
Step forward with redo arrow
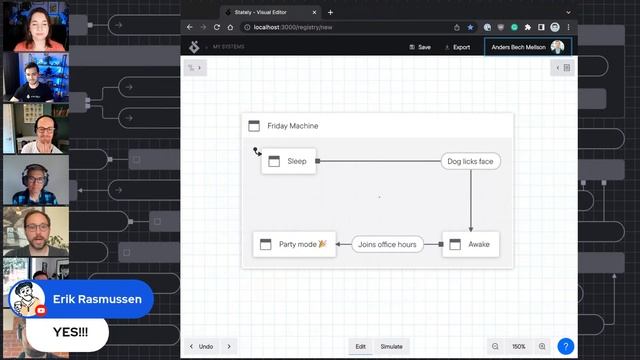tap(229, 347)
